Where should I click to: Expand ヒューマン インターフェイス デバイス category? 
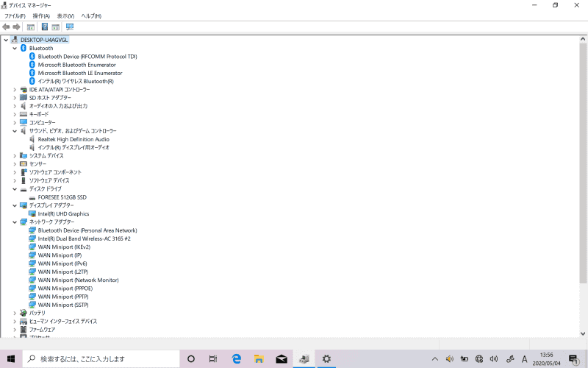pos(15,321)
